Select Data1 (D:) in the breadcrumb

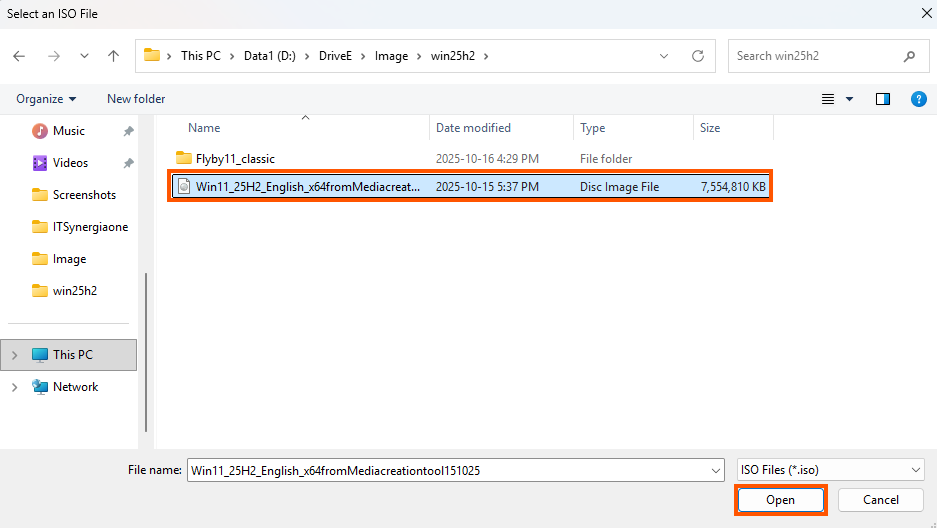tap(270, 56)
